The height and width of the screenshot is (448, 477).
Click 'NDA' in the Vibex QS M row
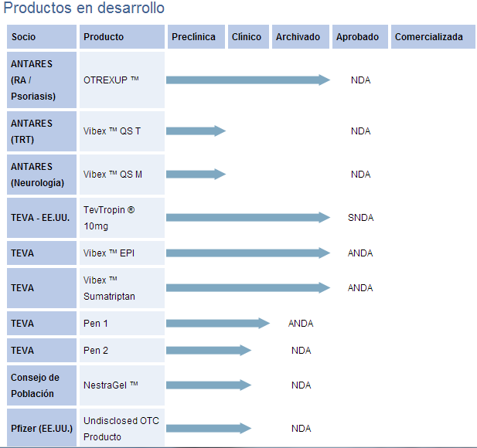pos(360,175)
